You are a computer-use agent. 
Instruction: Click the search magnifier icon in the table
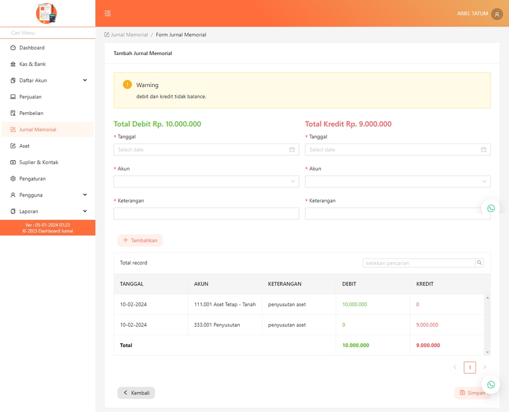click(479, 263)
